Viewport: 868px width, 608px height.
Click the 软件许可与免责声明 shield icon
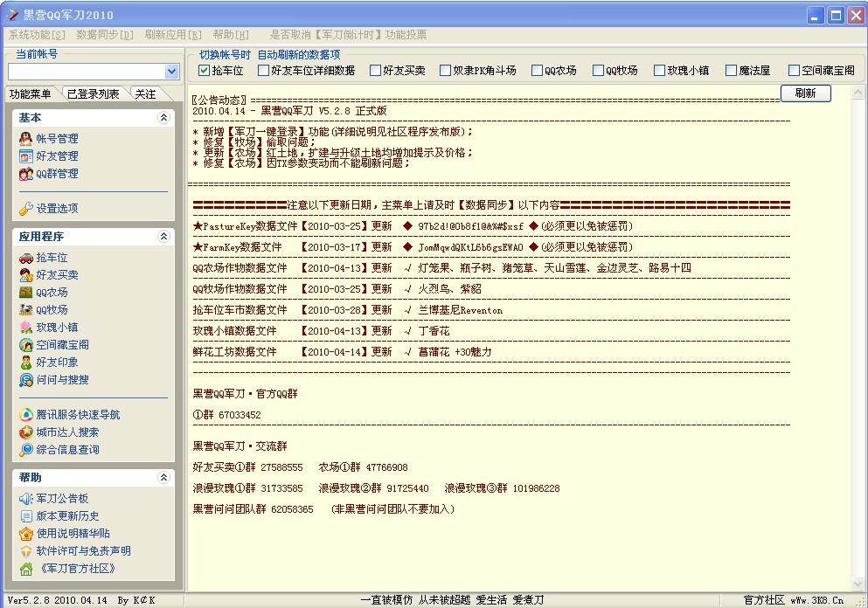26,551
